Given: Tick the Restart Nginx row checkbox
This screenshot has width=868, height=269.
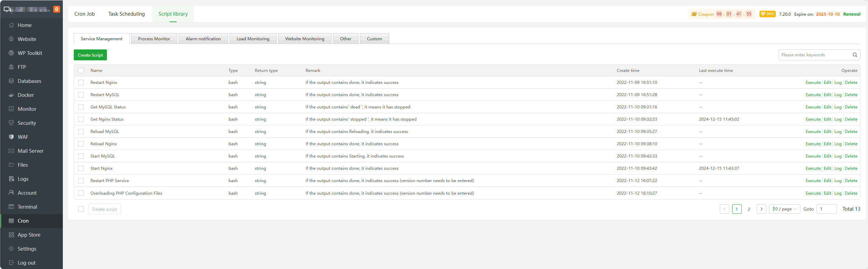Looking at the screenshot, I should pos(81,83).
